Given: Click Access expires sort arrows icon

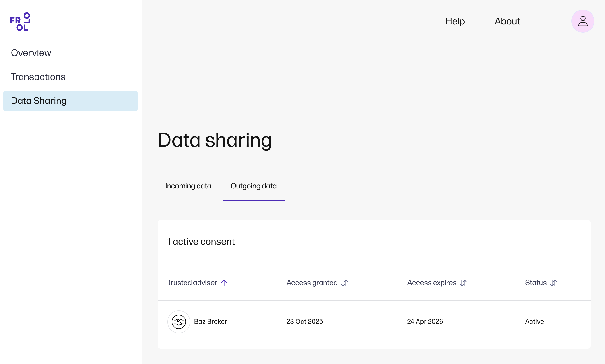Looking at the screenshot, I should 463,283.
